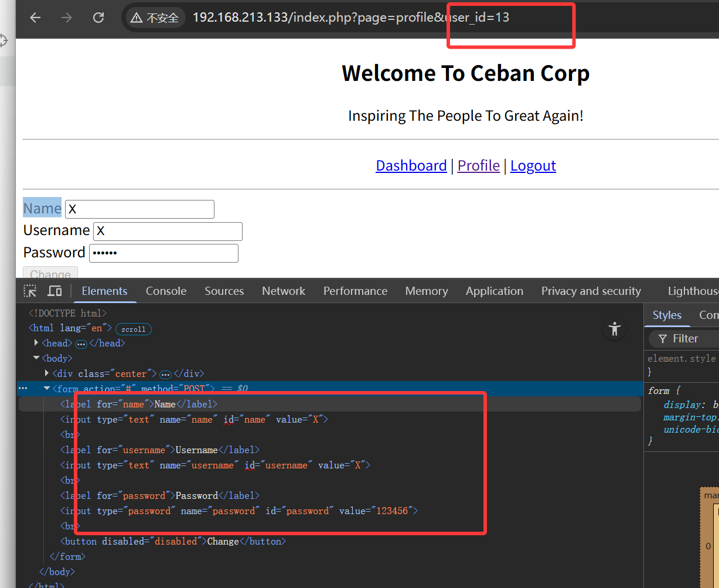Image resolution: width=719 pixels, height=588 pixels.
Task: Click the 不安全 site security badge
Action: click(x=155, y=18)
